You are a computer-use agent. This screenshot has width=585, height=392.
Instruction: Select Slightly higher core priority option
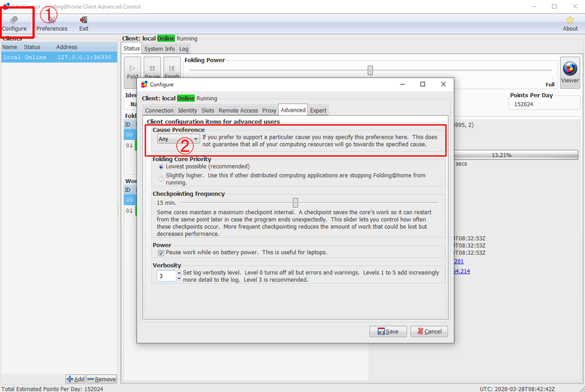161,179
